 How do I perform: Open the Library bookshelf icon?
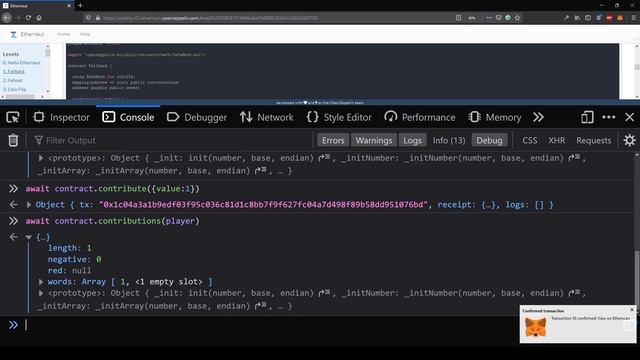(x=577, y=18)
